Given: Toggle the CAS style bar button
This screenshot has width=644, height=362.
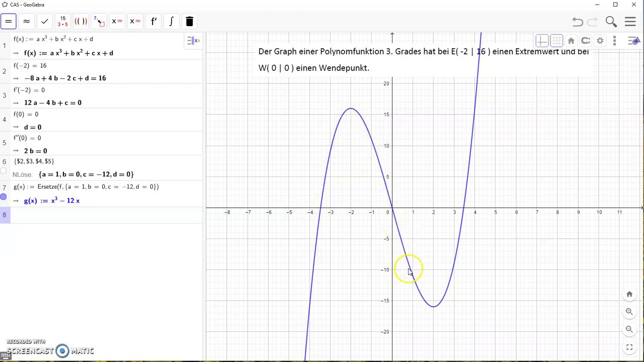Looking at the screenshot, I should (193, 41).
